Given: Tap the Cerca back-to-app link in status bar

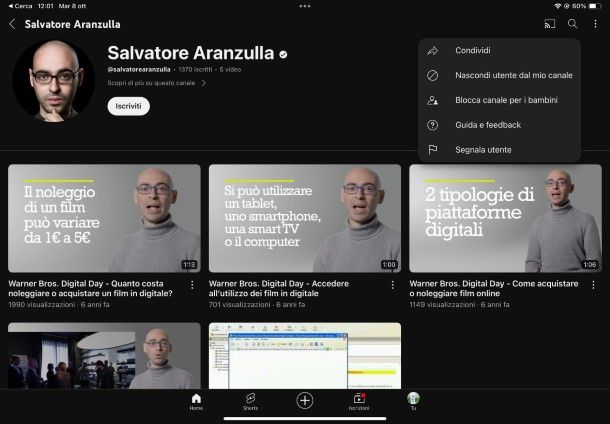Looking at the screenshot, I should tap(21, 6).
